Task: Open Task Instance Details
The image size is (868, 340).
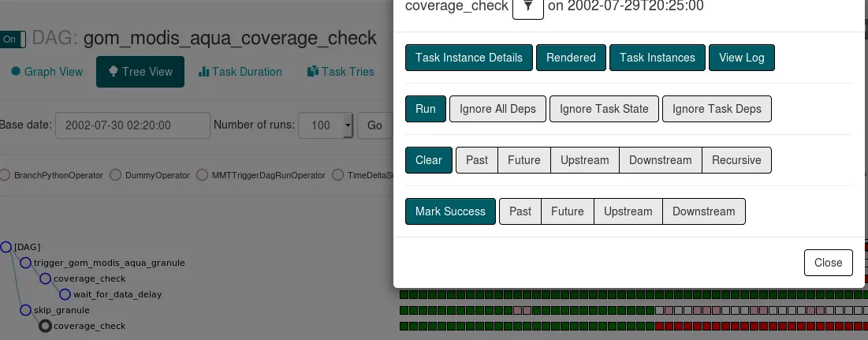Action: click(x=469, y=58)
